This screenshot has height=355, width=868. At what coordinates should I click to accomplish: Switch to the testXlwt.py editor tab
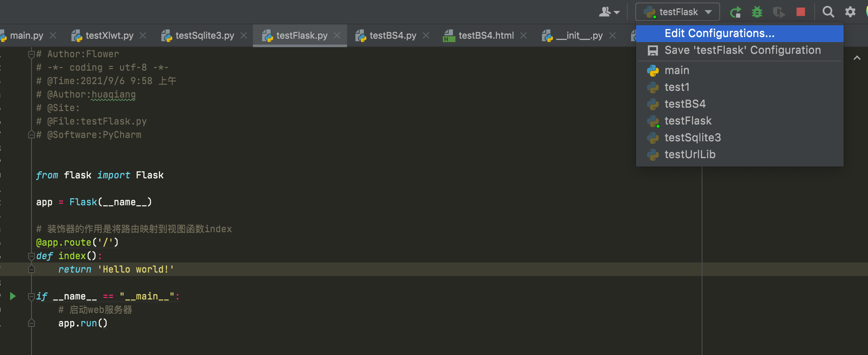coord(109,36)
